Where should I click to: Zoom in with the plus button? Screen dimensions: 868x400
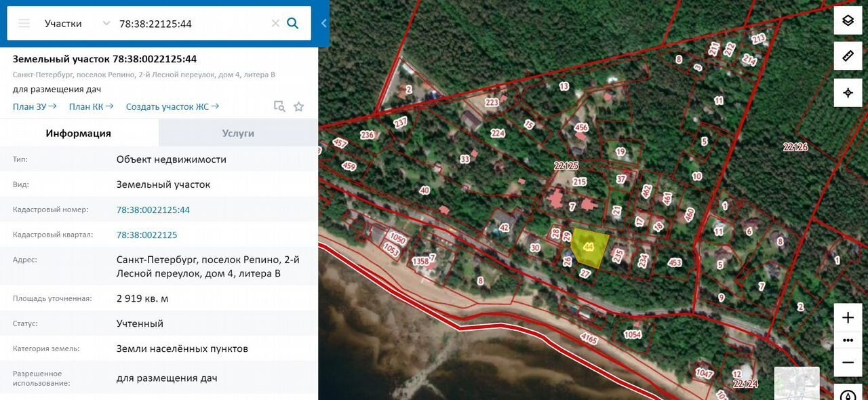point(848,317)
